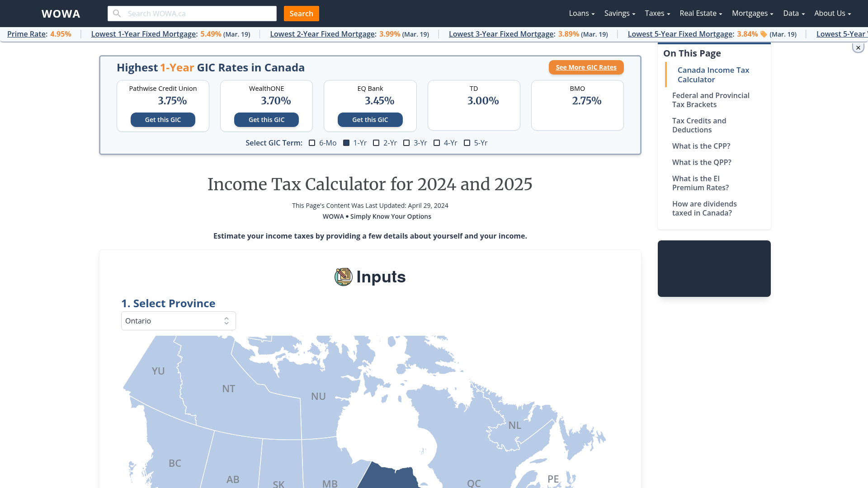Click Get this GIC for WealthONE

pos(266,119)
